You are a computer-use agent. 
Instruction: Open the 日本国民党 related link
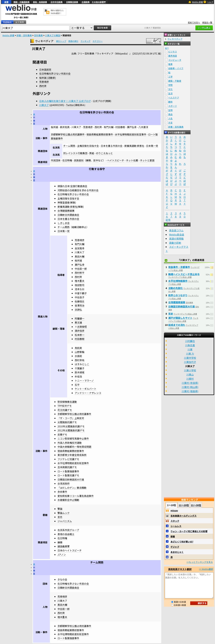45,70
